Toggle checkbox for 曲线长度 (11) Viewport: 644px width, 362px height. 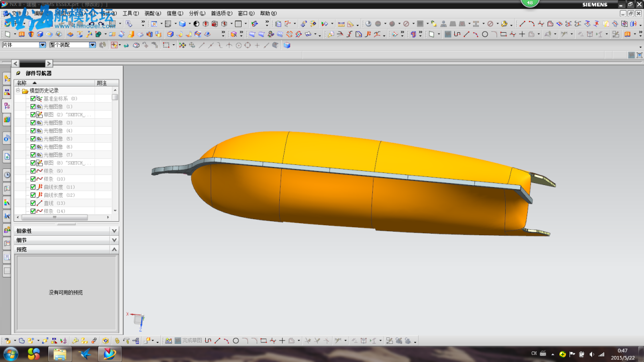pyautogui.click(x=33, y=187)
